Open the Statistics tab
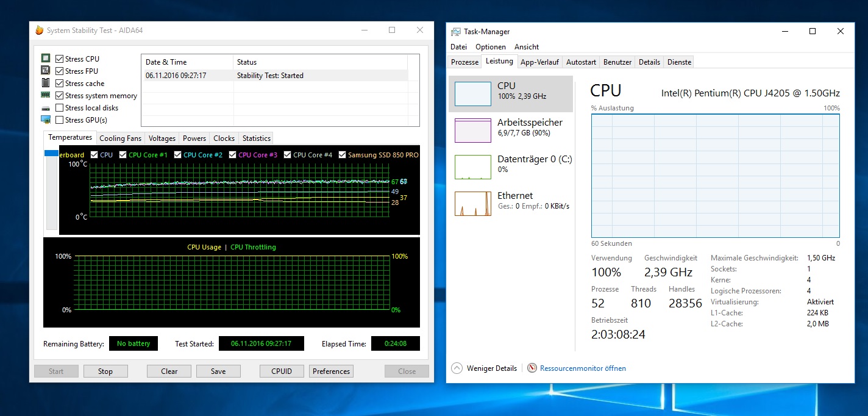Image resolution: width=868 pixels, height=416 pixels. [x=256, y=138]
